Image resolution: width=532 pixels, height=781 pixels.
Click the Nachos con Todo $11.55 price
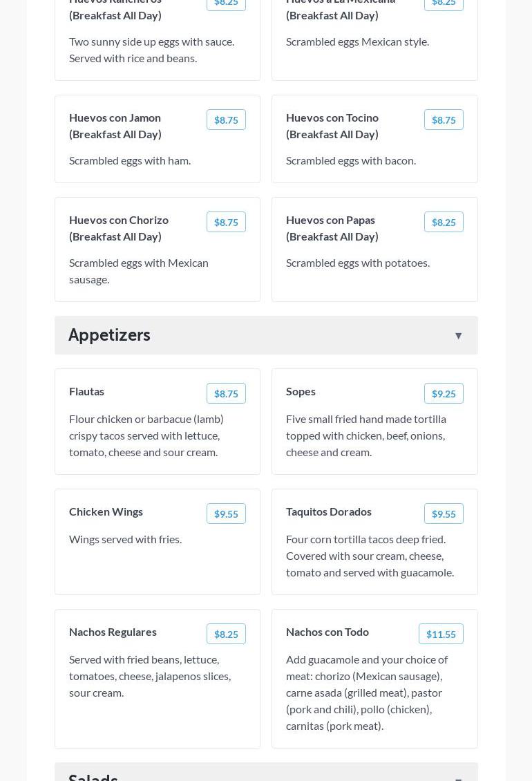coord(441,634)
